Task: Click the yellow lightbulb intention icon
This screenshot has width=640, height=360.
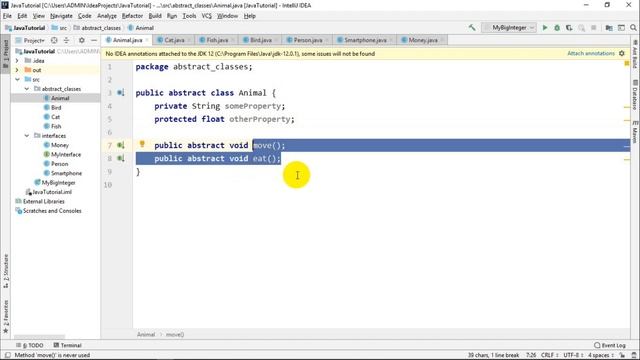Action: point(142,144)
